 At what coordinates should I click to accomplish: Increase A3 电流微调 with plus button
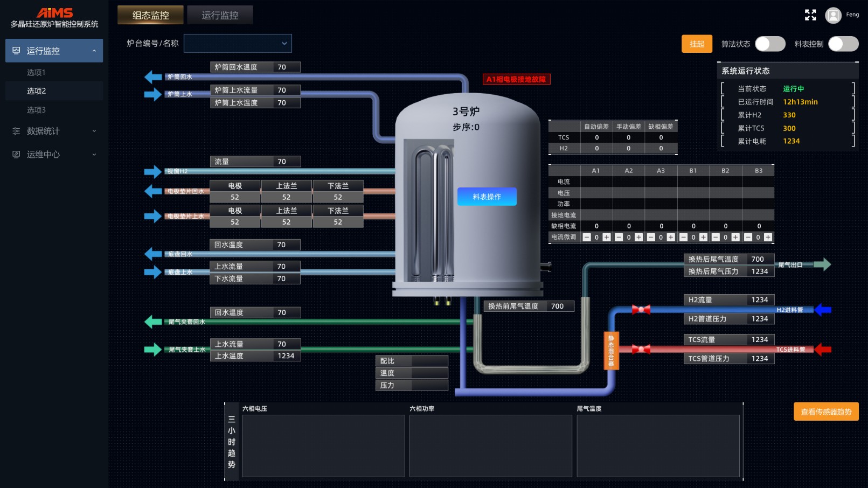click(671, 237)
